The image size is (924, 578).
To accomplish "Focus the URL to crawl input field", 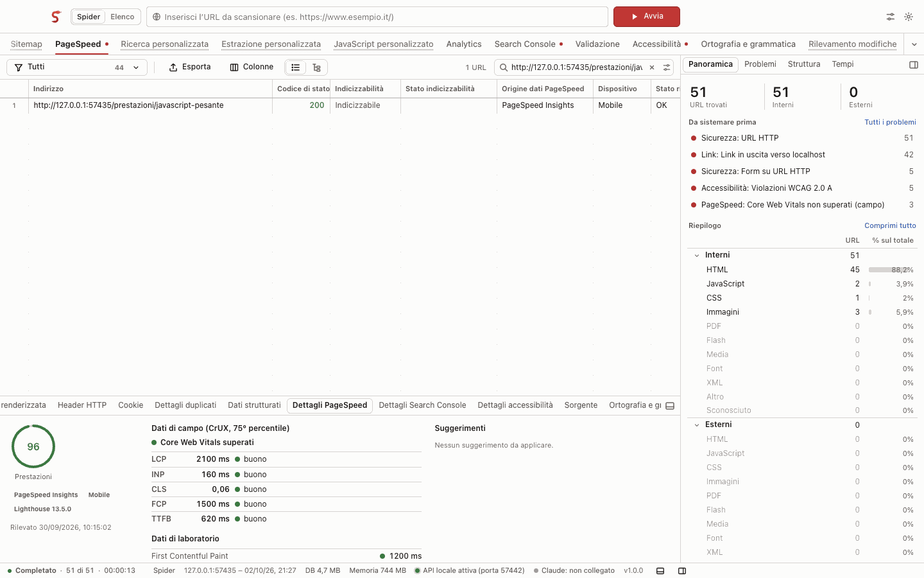I will [377, 17].
